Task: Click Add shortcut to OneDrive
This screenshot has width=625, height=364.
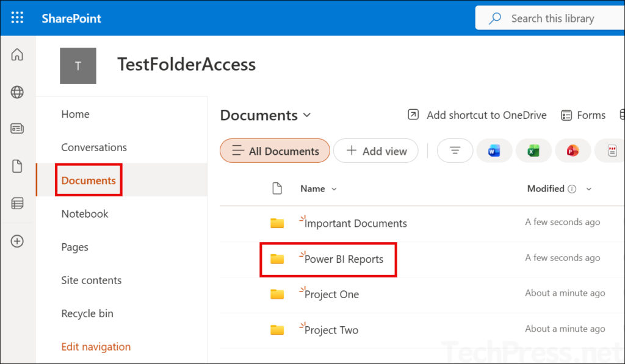Action: (477, 115)
